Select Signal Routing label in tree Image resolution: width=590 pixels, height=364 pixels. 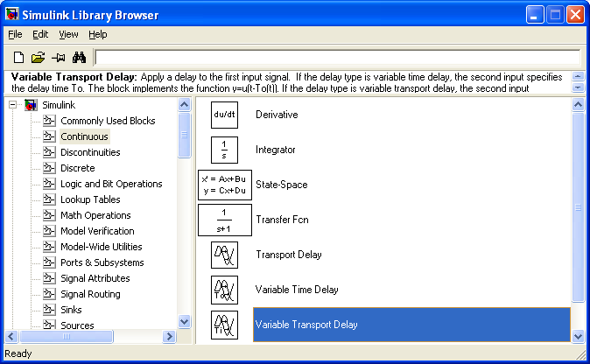(90, 294)
